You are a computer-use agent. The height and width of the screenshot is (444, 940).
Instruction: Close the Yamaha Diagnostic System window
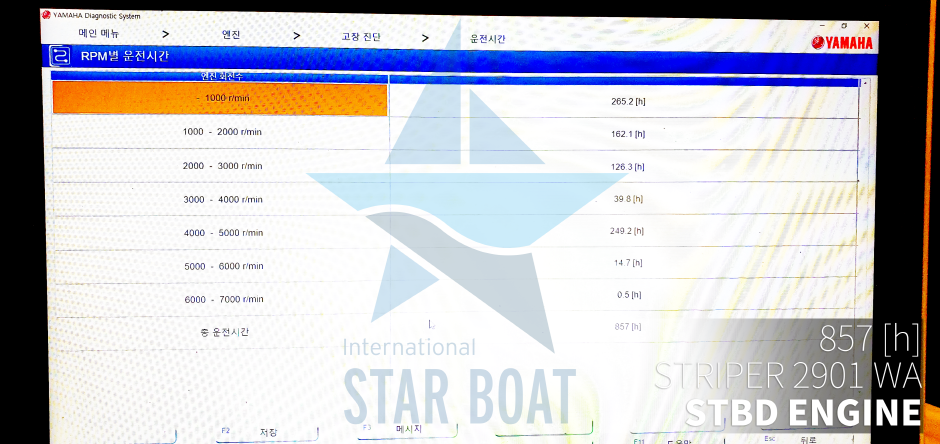866,26
